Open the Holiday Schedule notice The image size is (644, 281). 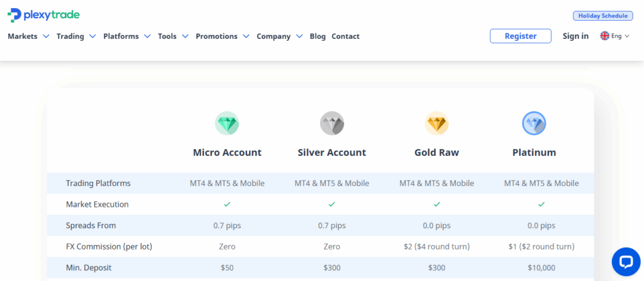(x=603, y=16)
